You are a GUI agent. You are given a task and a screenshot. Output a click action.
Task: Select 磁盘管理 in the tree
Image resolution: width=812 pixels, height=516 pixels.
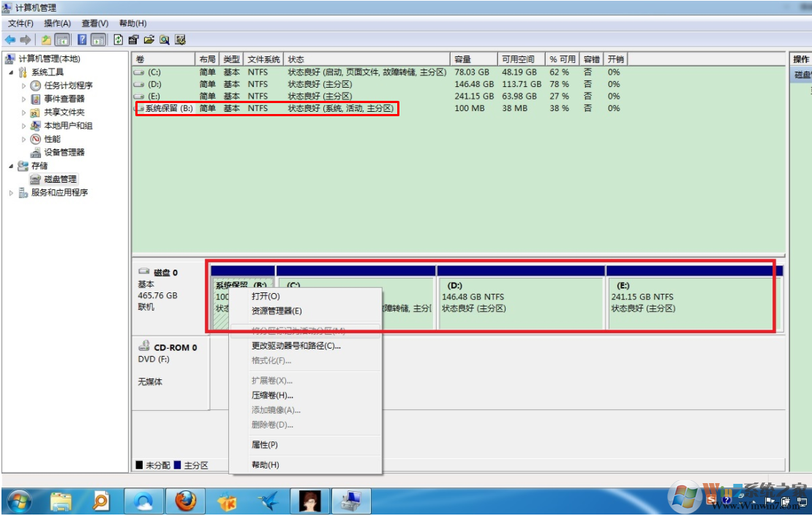(60, 179)
